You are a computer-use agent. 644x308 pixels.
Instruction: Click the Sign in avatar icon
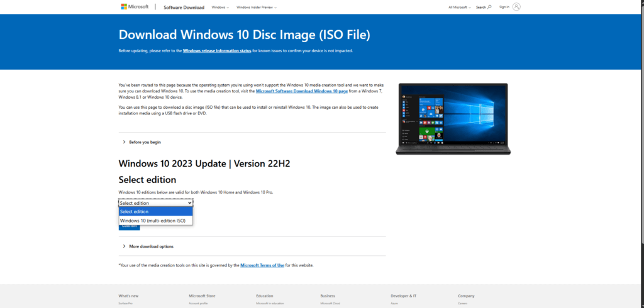516,6
